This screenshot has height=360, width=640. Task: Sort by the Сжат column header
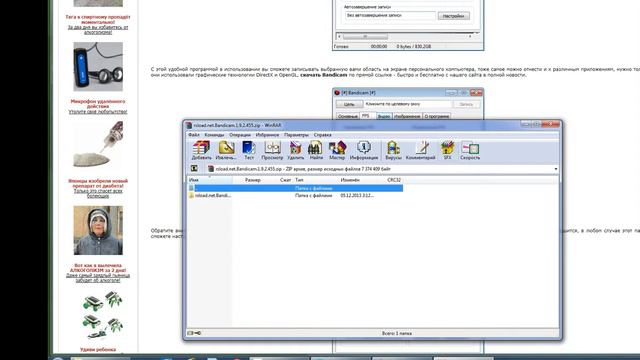click(x=285, y=180)
